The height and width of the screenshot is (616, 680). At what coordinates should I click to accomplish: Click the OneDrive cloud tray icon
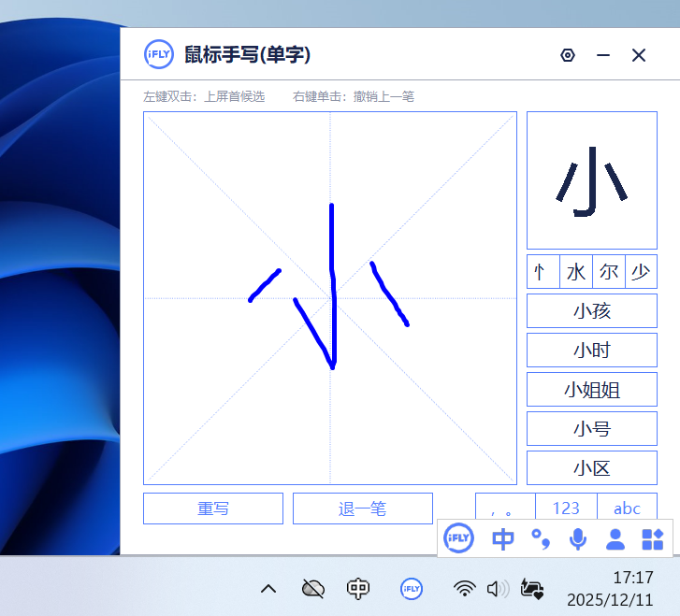click(313, 588)
